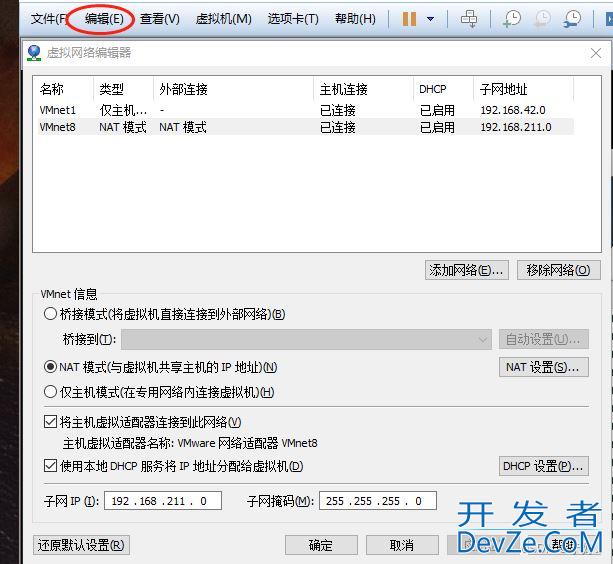Confirm with the 确定 button

[321, 545]
